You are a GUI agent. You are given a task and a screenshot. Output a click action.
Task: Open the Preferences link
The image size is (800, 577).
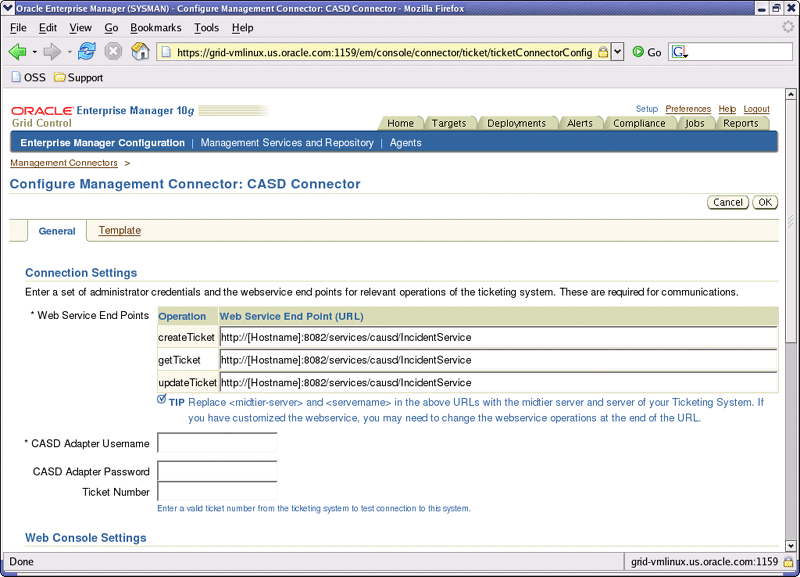pyautogui.click(x=688, y=109)
